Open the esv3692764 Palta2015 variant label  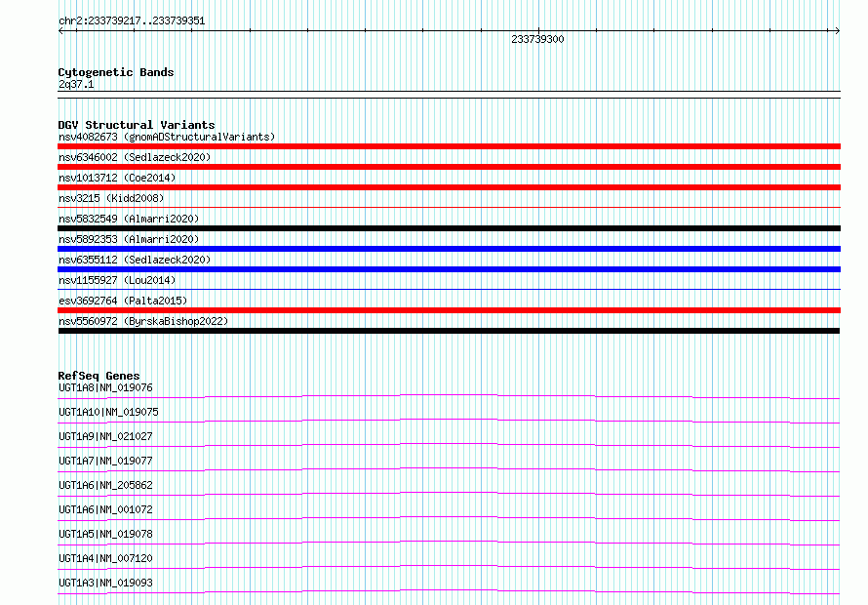click(123, 301)
